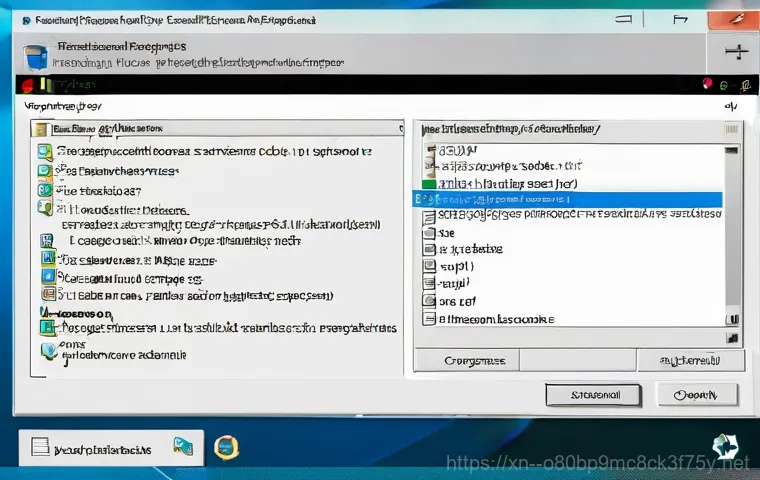Click the blue tag icon on the taskbar button
Screen dimensions: 760x480
click(x=183, y=446)
